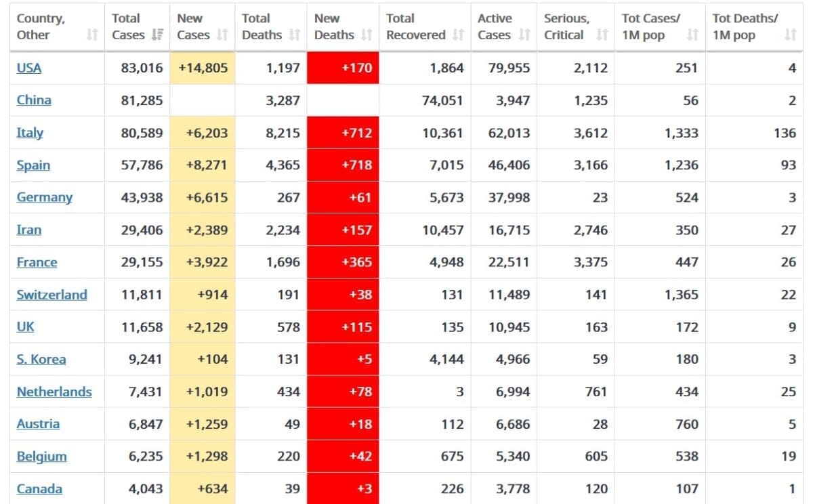Sort by Active Cases arrow icon
This screenshot has width=813, height=504.
click(x=524, y=35)
